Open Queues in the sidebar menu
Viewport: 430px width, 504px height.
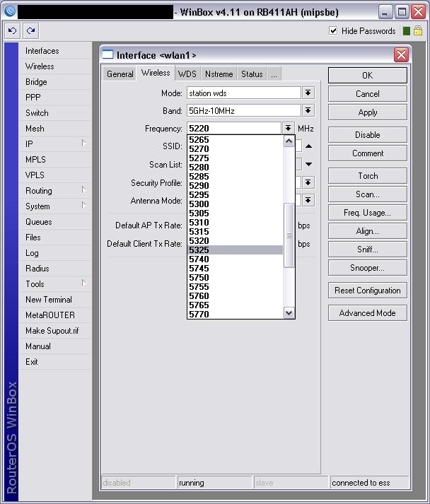click(x=55, y=222)
